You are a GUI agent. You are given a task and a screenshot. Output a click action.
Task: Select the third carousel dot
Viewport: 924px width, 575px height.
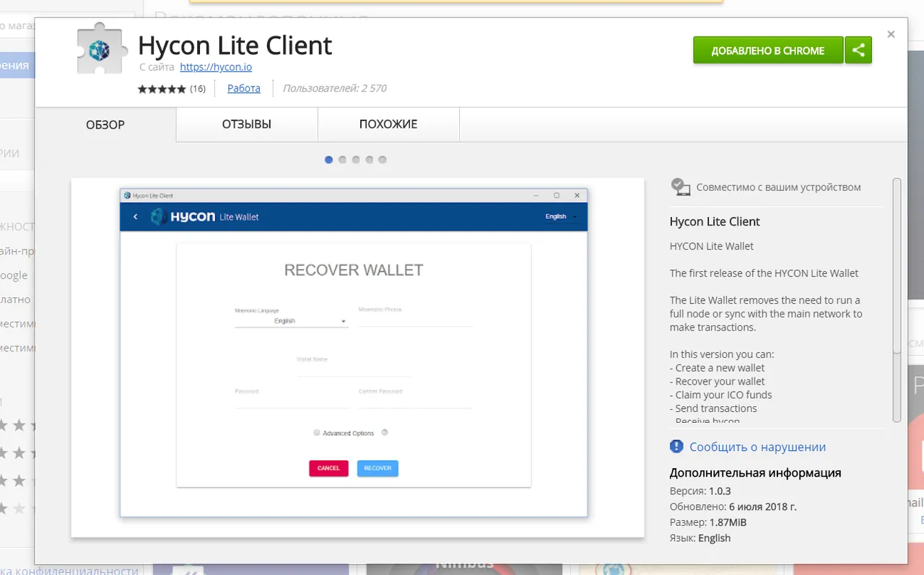click(x=356, y=159)
